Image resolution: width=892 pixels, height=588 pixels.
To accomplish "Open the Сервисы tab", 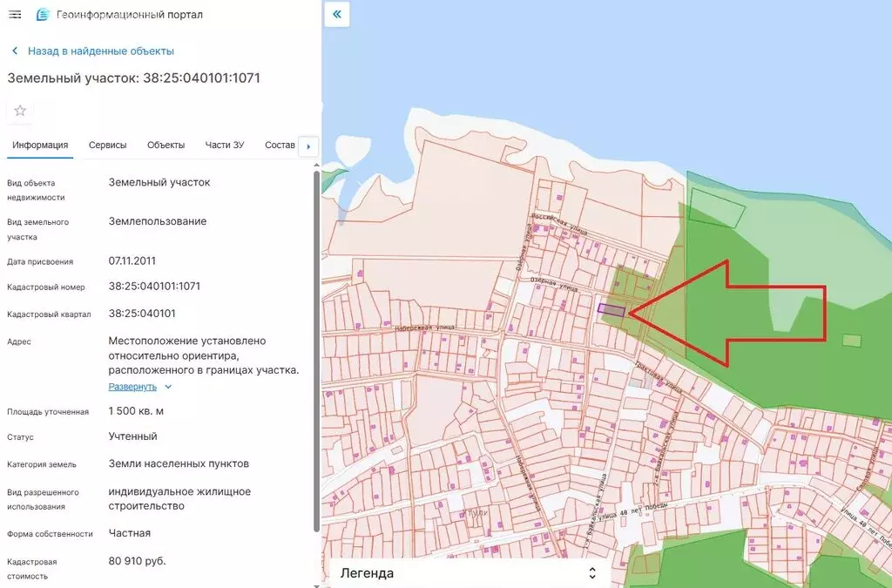I will pyautogui.click(x=107, y=145).
